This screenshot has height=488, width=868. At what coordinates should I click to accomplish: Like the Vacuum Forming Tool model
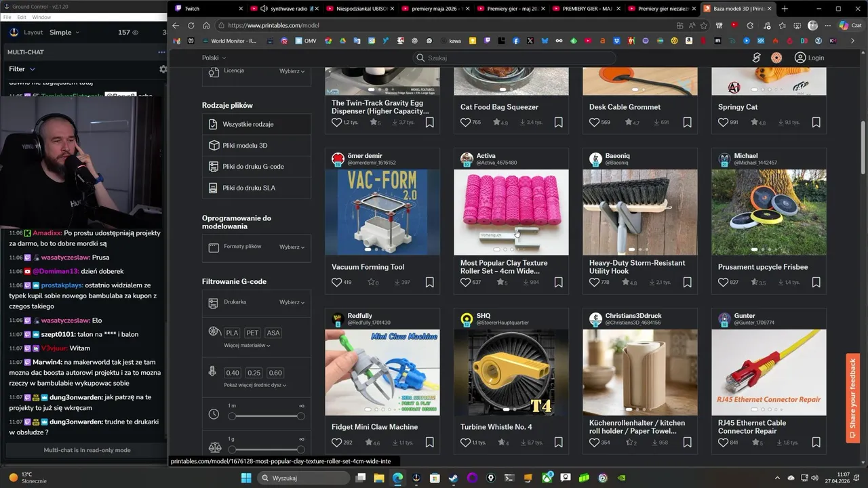coord(336,283)
